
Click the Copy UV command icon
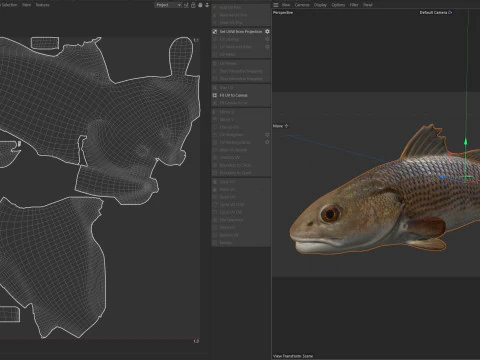coord(215,182)
